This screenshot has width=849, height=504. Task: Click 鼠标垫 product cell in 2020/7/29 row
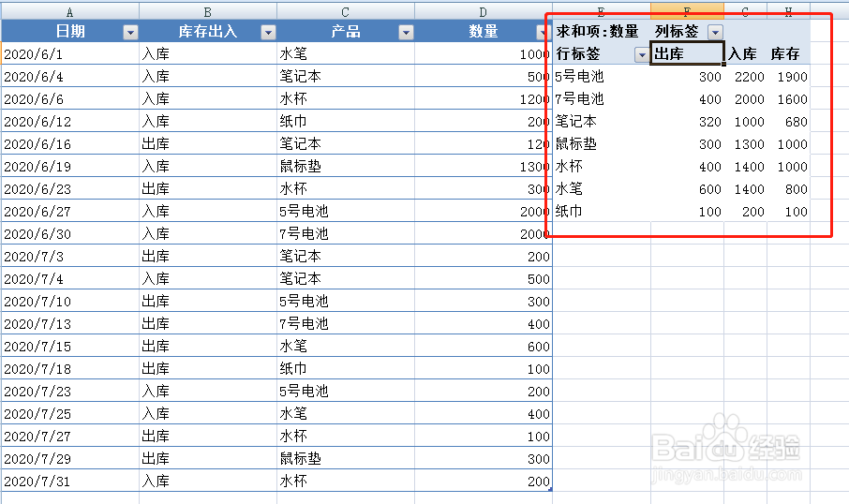pos(346,458)
